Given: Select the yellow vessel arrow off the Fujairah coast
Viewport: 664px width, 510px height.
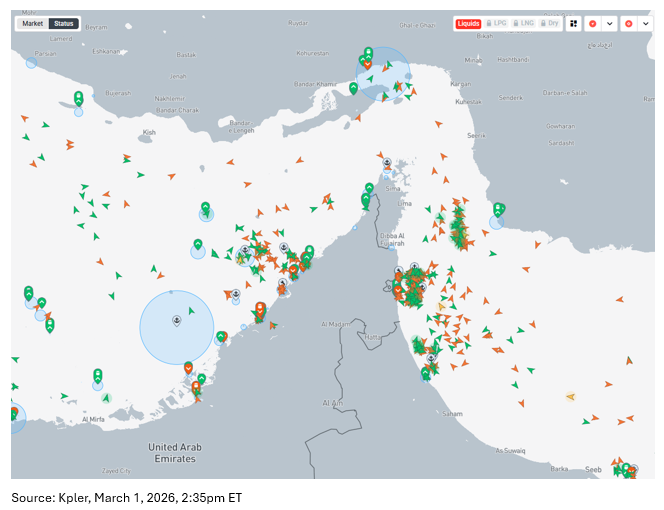Looking at the screenshot, I should point(442,307).
